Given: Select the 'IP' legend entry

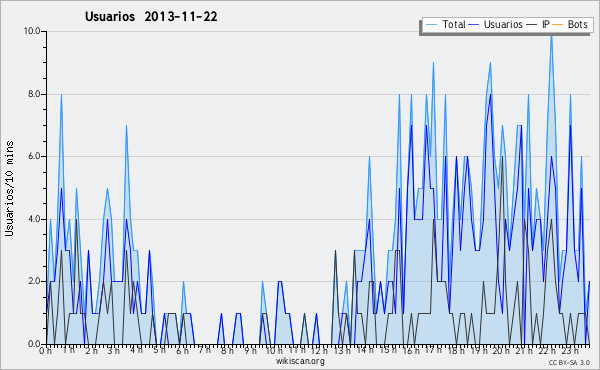Looking at the screenshot, I should click(x=538, y=24).
